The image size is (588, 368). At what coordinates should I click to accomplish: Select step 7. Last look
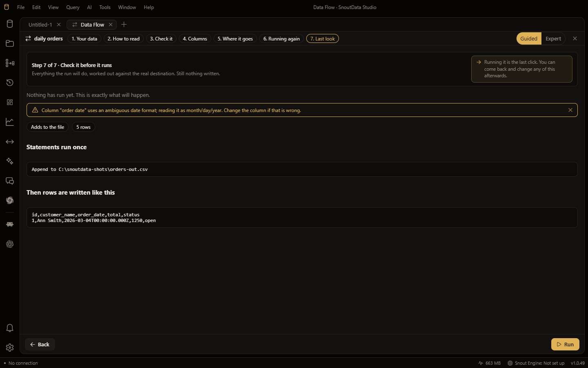click(x=323, y=39)
